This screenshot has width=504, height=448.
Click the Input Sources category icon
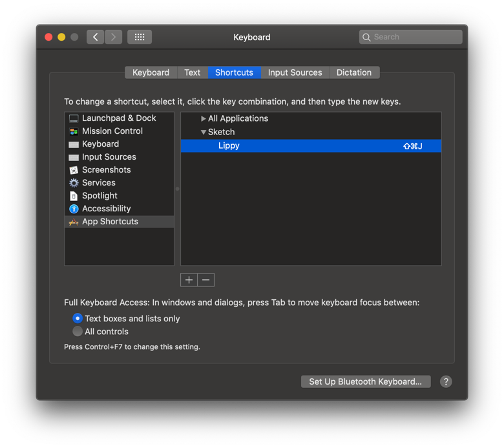click(74, 157)
